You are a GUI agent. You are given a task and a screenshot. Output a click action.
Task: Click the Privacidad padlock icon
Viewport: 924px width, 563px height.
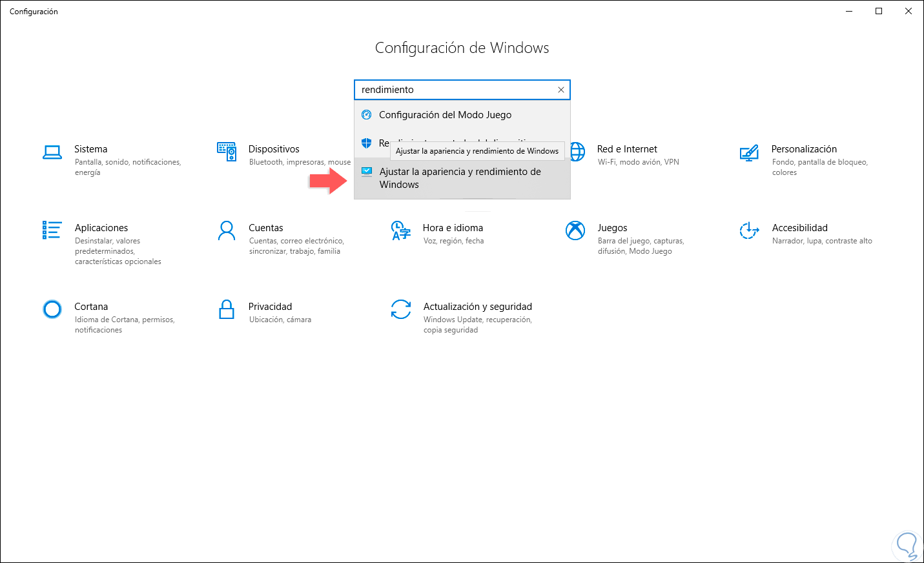227,309
